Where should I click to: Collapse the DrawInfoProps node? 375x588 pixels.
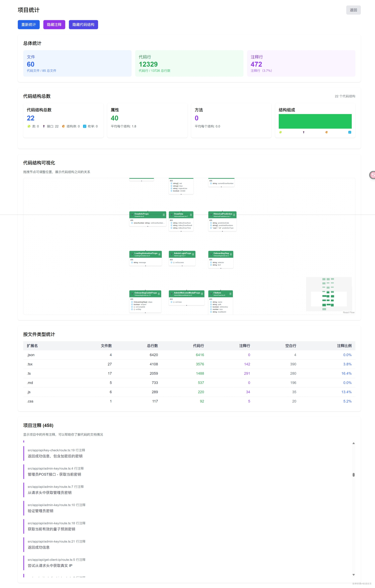coord(164,215)
